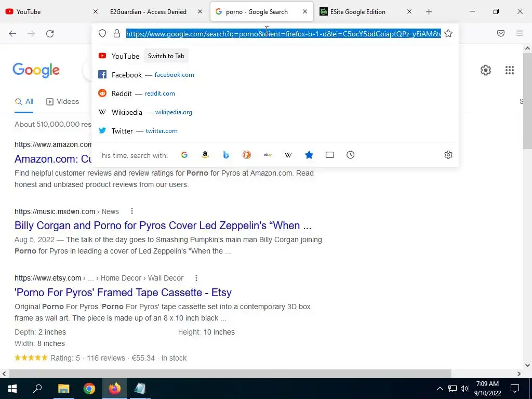Choose Reddit suggestion in dropdown
The height and width of the screenshot is (399, 532).
point(275,94)
